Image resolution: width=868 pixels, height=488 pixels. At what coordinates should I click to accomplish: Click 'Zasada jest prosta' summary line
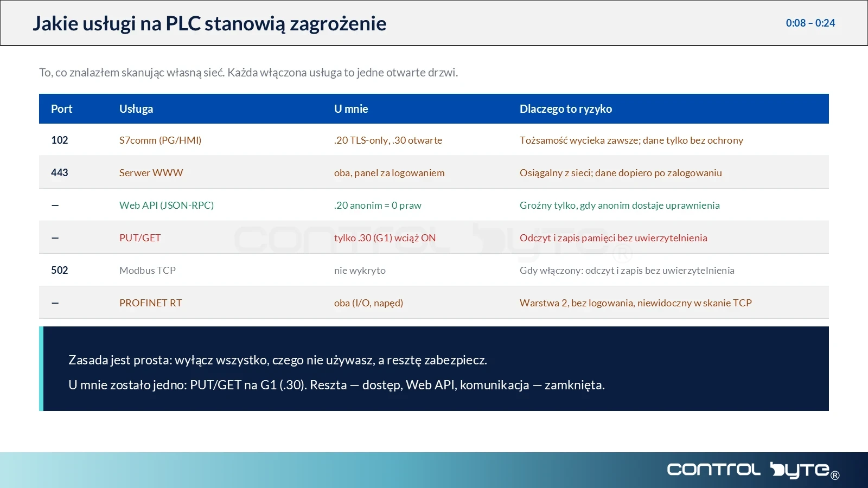pyautogui.click(x=277, y=360)
